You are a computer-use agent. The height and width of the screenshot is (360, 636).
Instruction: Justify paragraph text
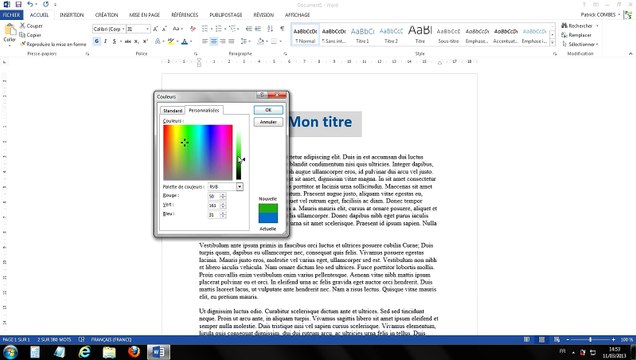click(x=231, y=41)
